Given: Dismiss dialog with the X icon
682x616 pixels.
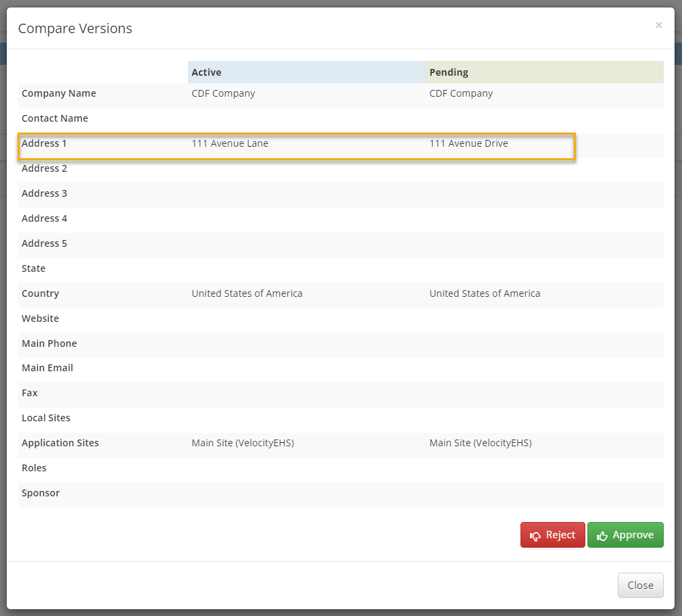Looking at the screenshot, I should (x=658, y=25).
